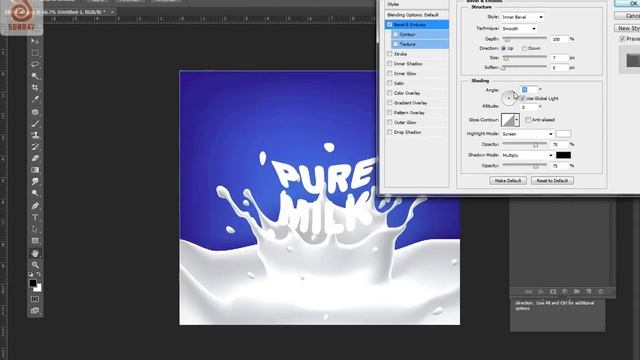Viewport: 640px width, 360px height.
Task: Open the Technique dropdown showing Smooth
Action: pos(518,29)
